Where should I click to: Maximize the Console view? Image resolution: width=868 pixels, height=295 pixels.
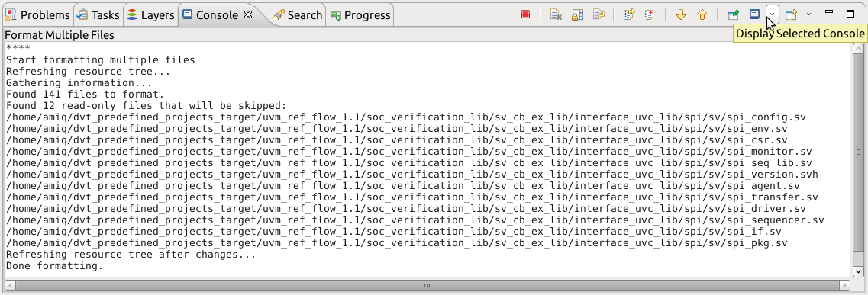pos(850,13)
